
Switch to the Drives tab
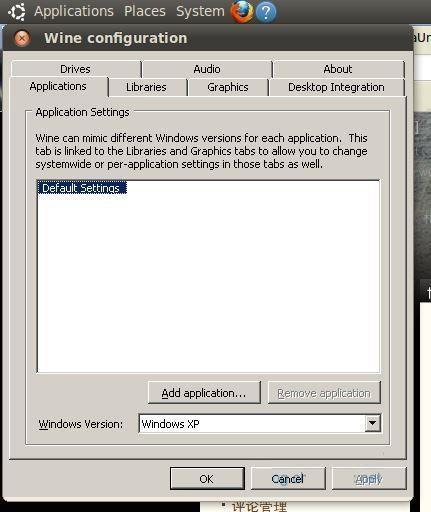[x=76, y=69]
